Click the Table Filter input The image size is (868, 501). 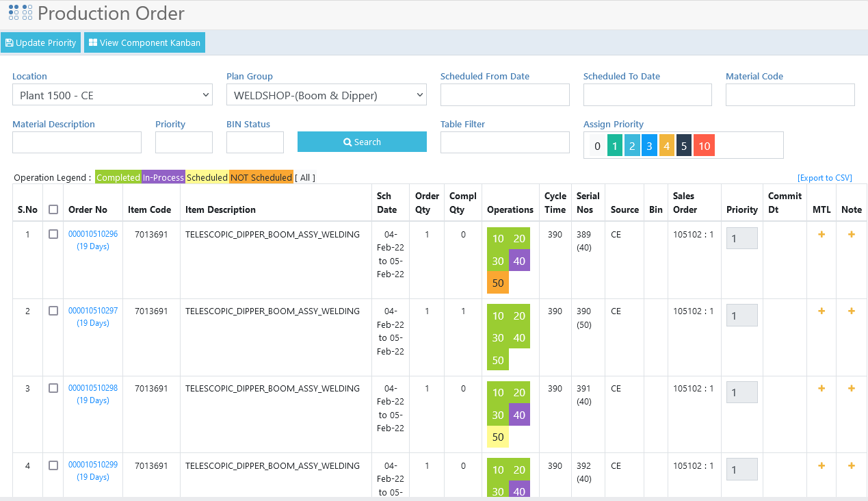tap(505, 142)
